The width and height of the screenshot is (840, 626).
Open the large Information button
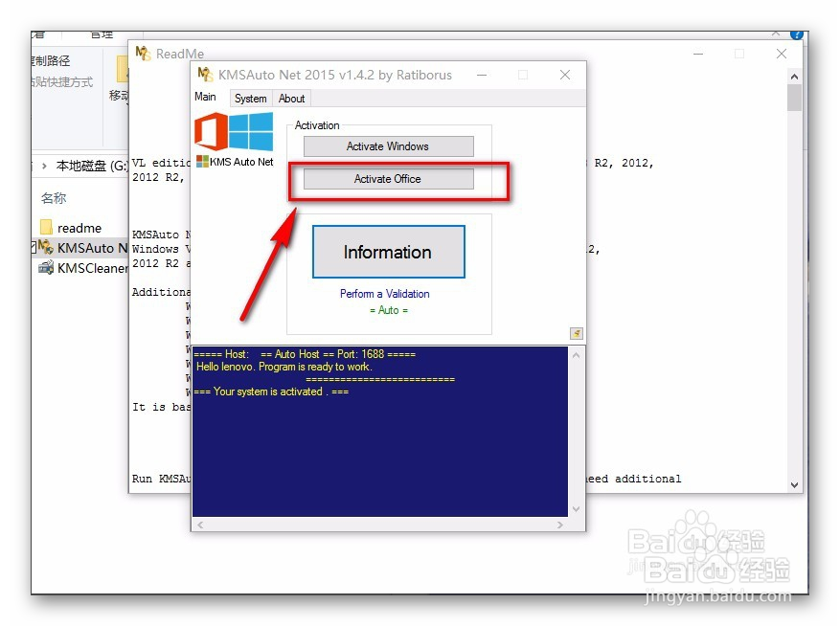(x=389, y=252)
